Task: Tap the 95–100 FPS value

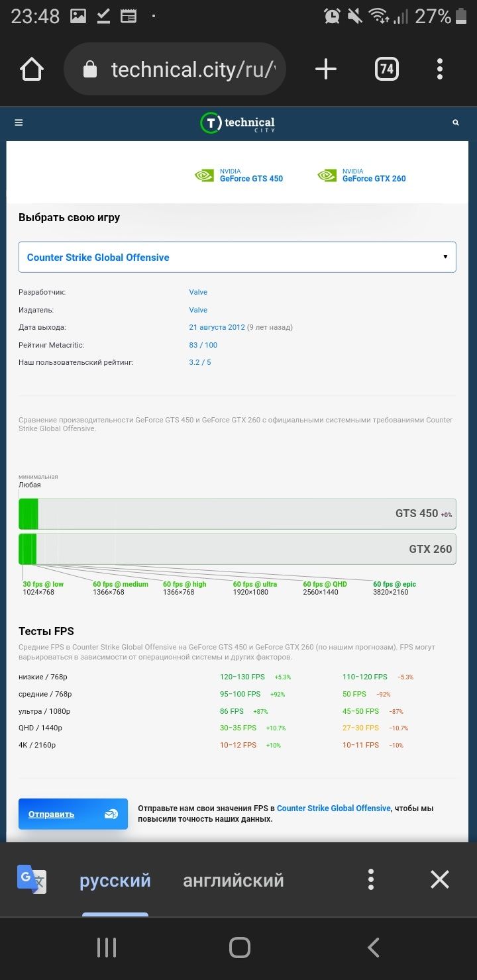Action: 240,694
